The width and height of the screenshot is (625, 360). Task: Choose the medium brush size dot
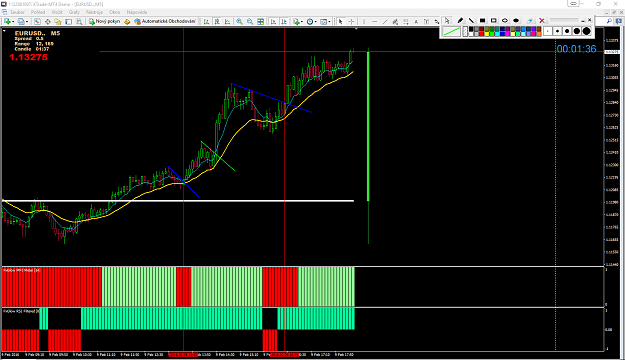click(567, 31)
